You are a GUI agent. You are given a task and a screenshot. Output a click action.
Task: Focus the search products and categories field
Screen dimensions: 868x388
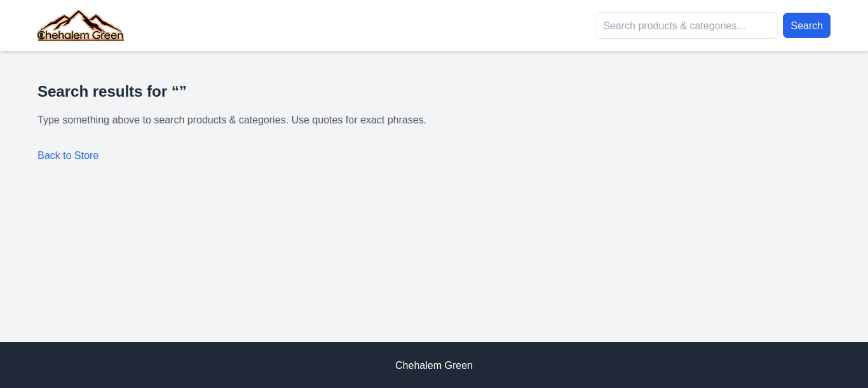(x=686, y=25)
